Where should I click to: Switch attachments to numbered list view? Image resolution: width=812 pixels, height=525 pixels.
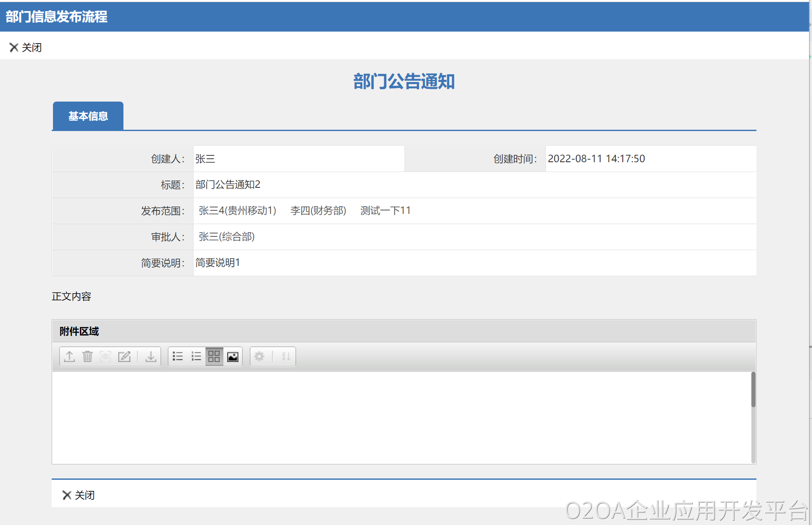[196, 356]
